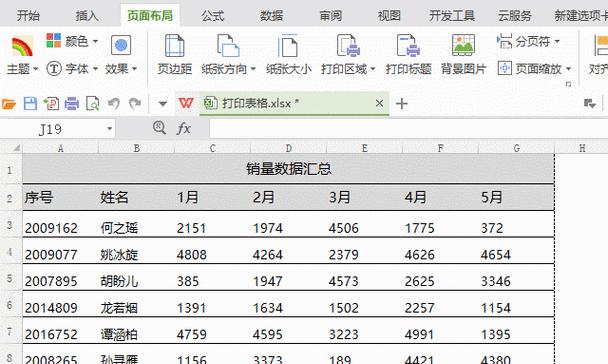This screenshot has height=364, width=608.
Task: Open the 云服务 ribbon tab
Action: [515, 16]
